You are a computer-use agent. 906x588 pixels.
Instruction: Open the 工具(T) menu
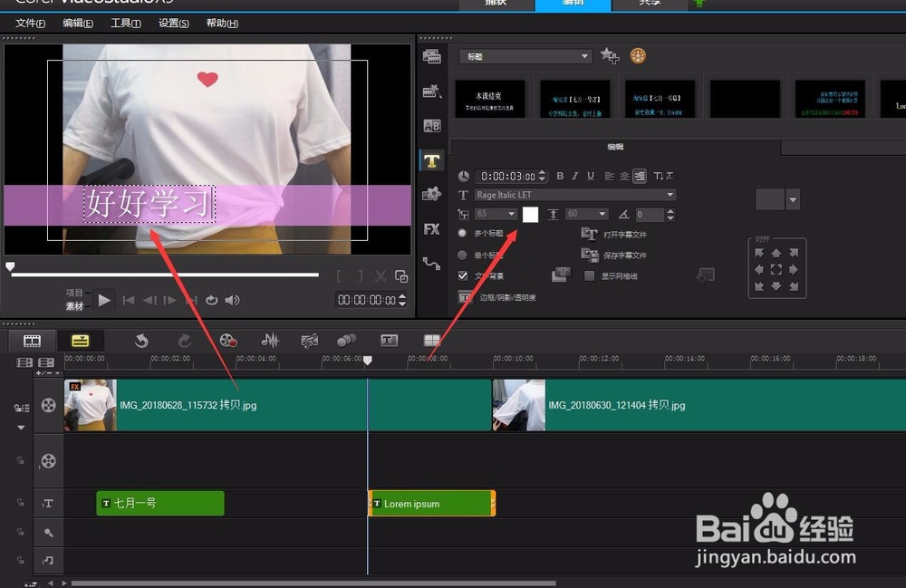point(125,24)
